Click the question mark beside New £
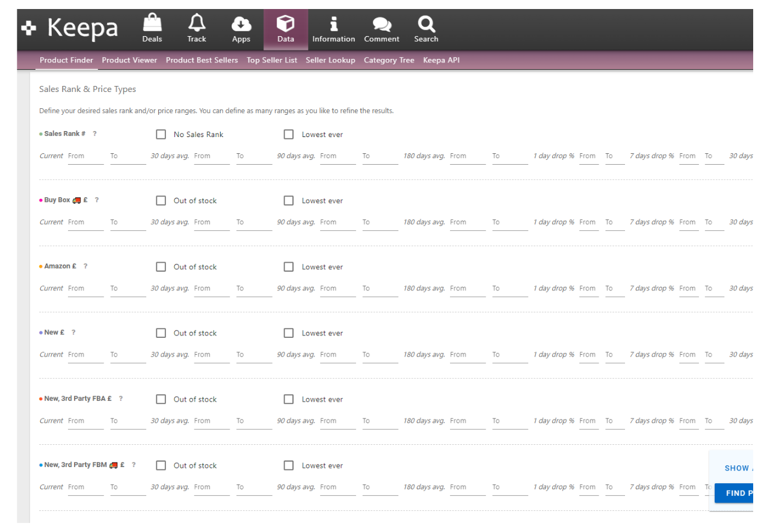The height and width of the screenshot is (532, 770). (73, 332)
